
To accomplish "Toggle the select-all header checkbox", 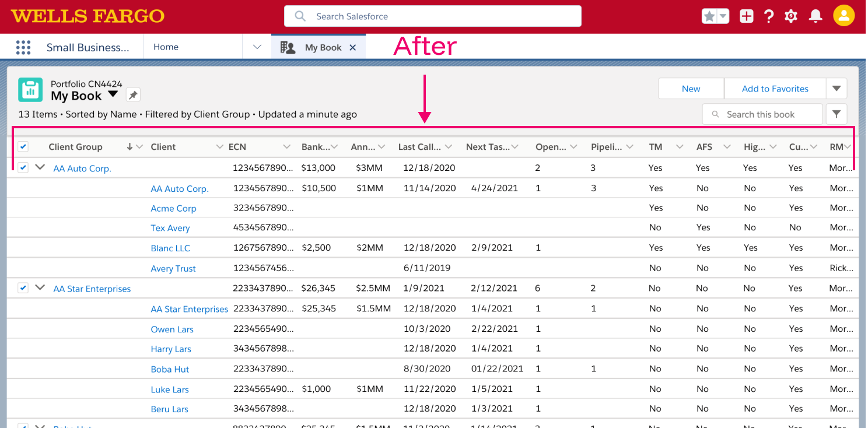I will click(23, 146).
